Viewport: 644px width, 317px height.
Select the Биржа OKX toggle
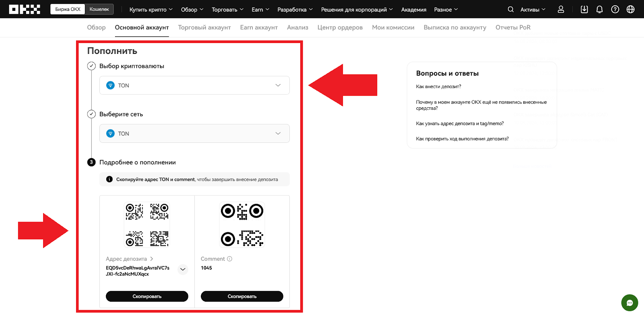coord(68,9)
